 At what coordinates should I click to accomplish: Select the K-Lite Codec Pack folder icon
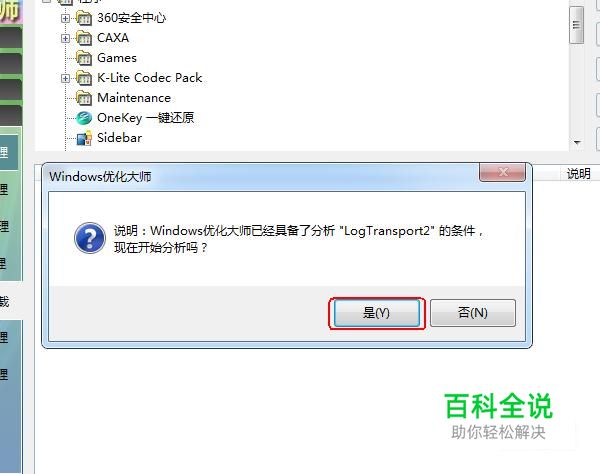[x=84, y=78]
